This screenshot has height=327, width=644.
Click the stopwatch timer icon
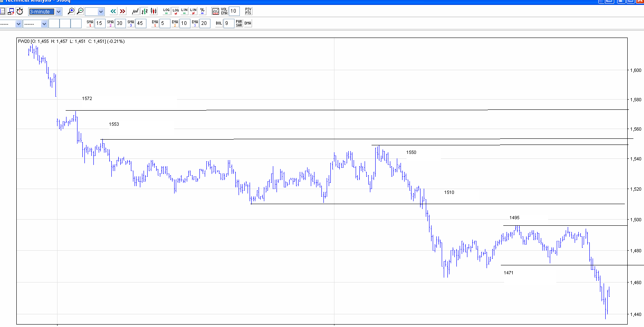click(x=20, y=11)
